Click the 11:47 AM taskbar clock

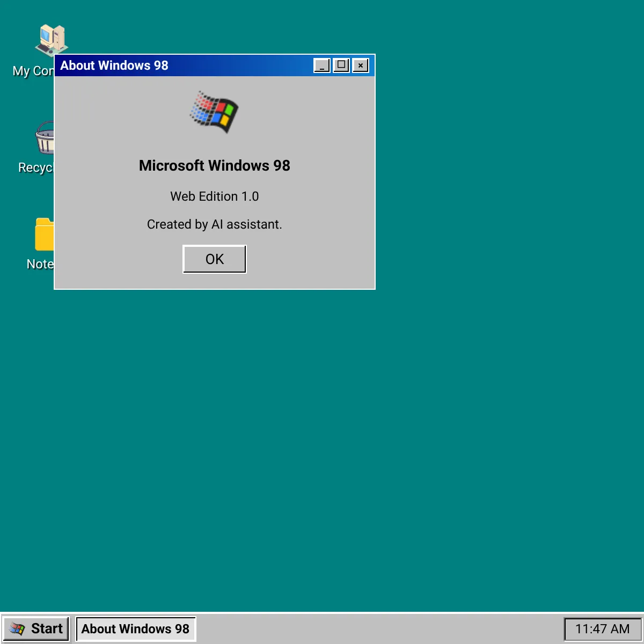point(602,629)
